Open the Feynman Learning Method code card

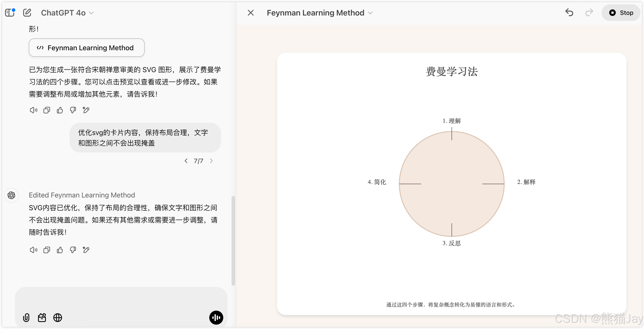click(87, 48)
